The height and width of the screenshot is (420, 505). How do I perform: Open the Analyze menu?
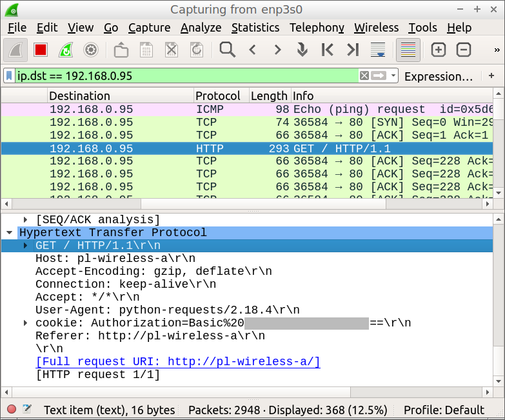click(201, 28)
